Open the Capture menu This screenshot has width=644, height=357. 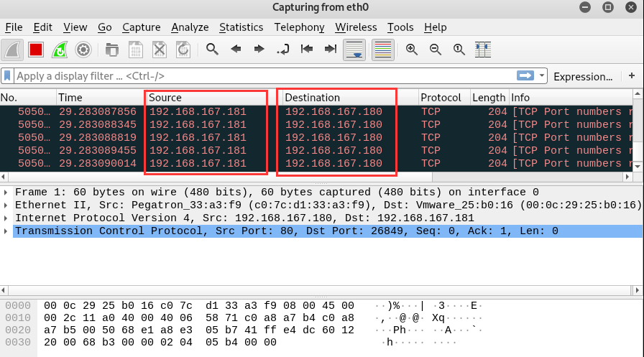click(x=142, y=27)
